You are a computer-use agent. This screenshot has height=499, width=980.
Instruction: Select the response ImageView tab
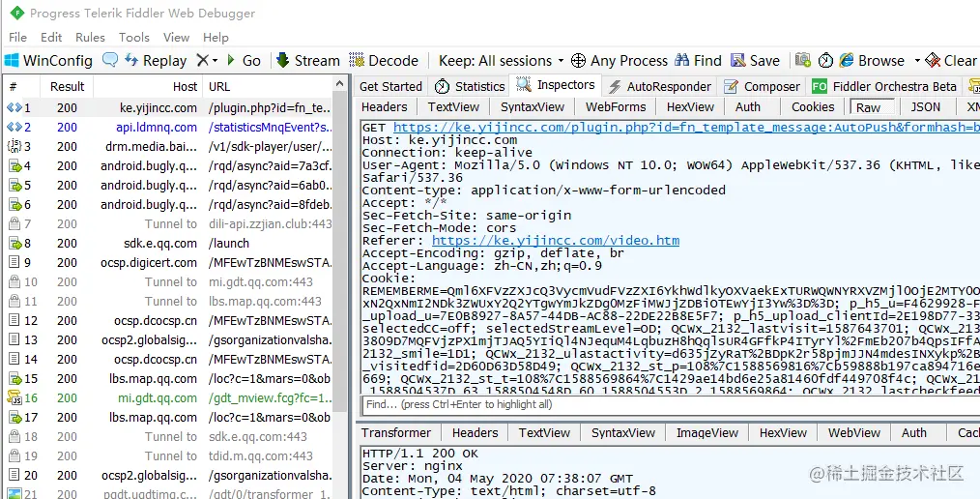click(x=707, y=432)
